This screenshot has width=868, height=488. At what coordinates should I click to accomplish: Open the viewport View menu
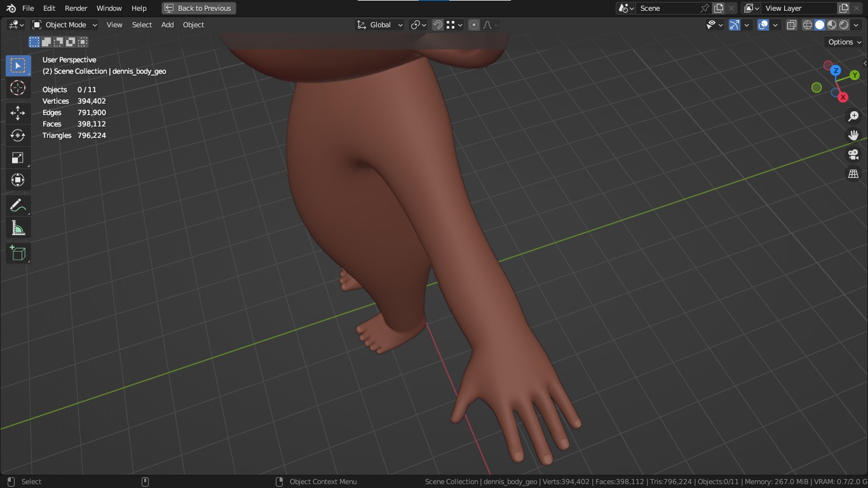click(x=114, y=25)
